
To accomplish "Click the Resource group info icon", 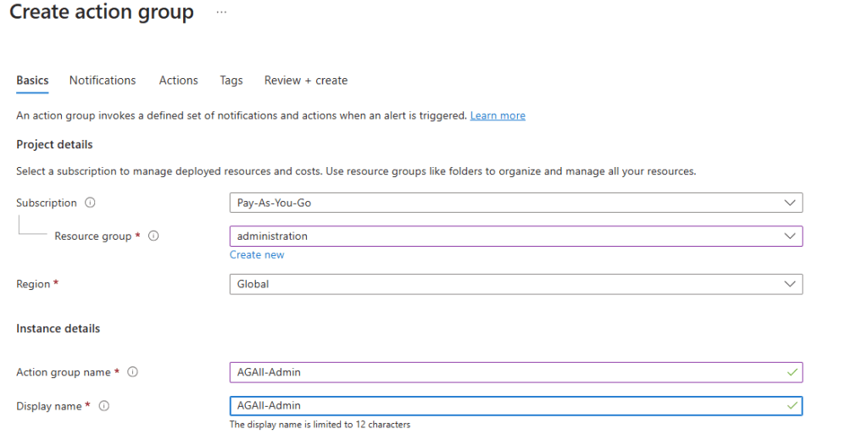I will (153, 237).
